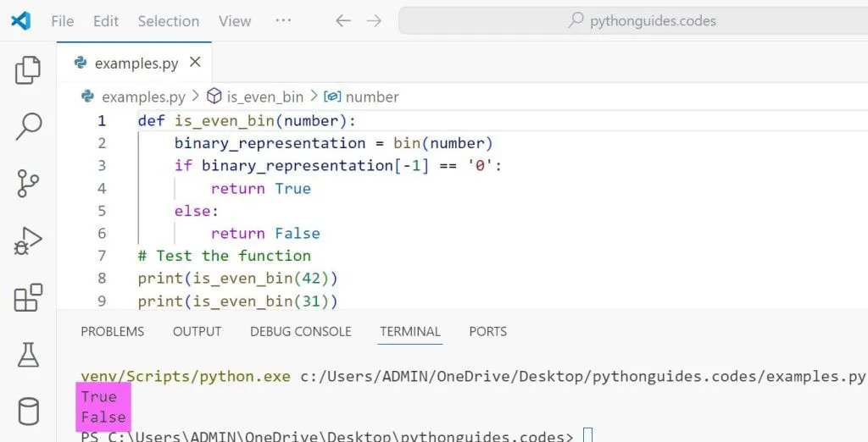The width and height of the screenshot is (868, 442).
Task: Go forward using the right arrow
Action: point(374,21)
